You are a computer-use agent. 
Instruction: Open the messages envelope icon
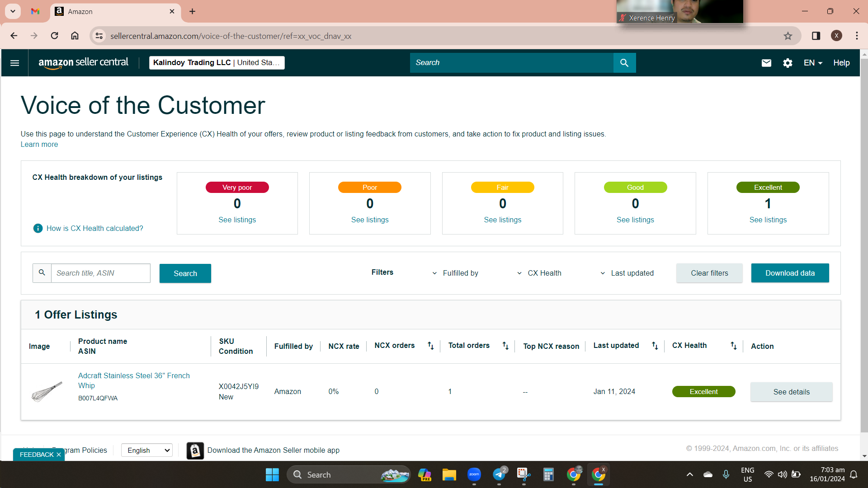766,63
